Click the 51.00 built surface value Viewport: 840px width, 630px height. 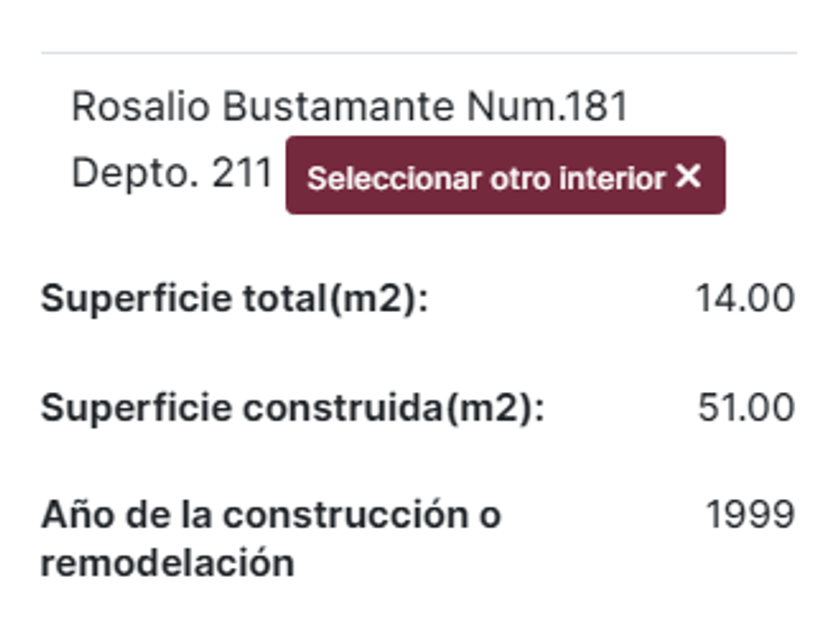tap(746, 408)
